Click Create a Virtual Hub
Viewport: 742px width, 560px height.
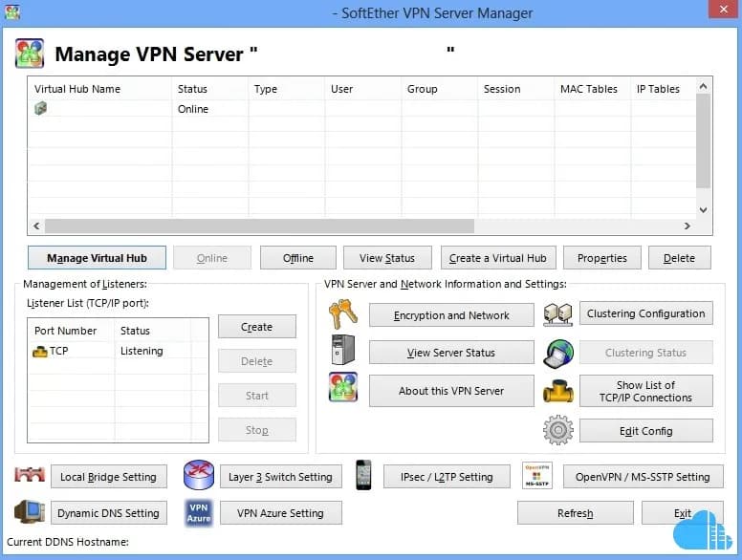pos(498,258)
